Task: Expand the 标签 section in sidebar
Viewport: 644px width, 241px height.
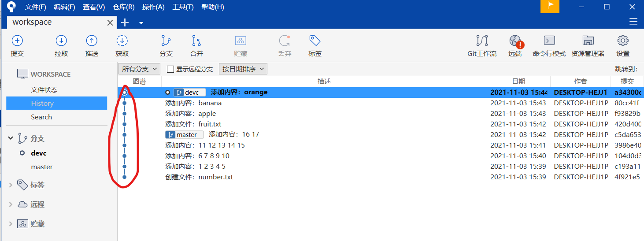Action: coord(11,185)
